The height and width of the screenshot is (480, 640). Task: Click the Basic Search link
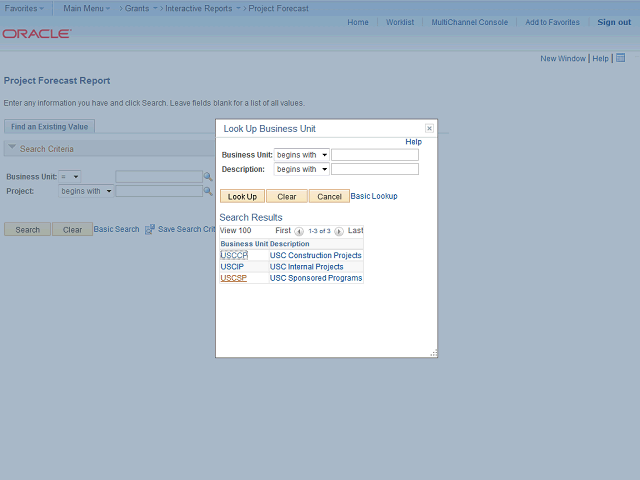[116, 229]
